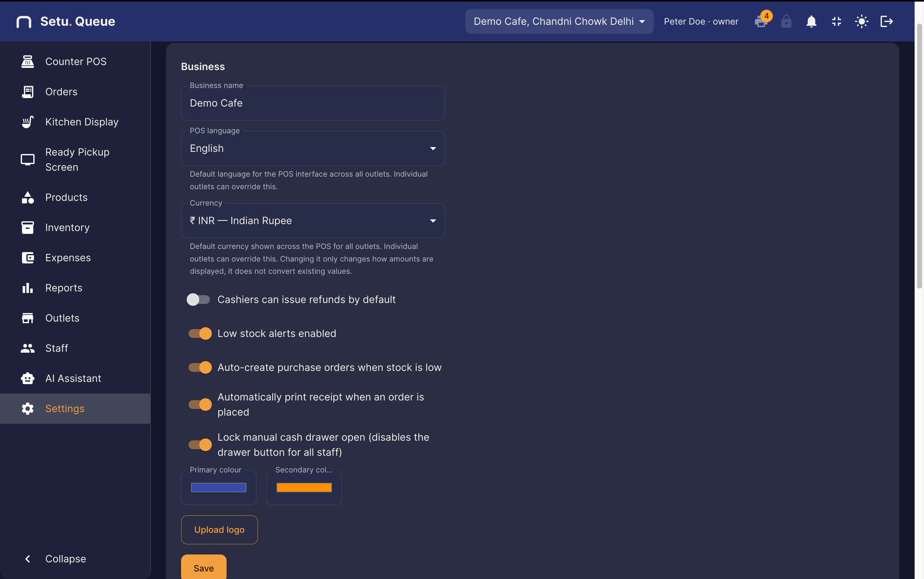Screen dimensions: 924x579
Task: Open Staff menu item
Action: pyautogui.click(x=75, y=348)
